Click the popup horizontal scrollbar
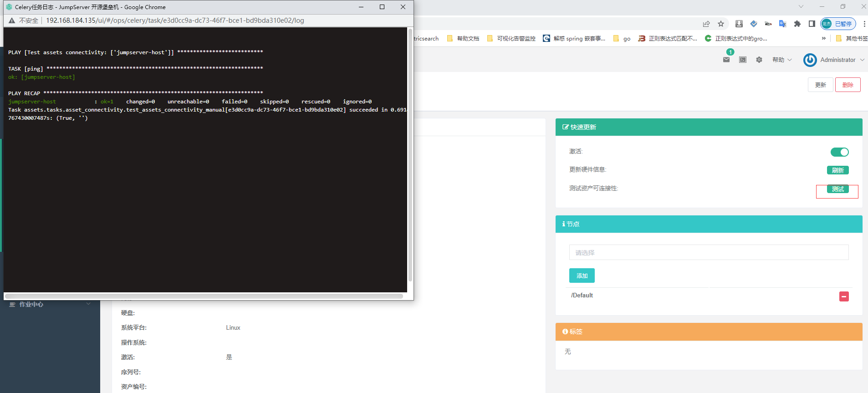 click(x=204, y=296)
